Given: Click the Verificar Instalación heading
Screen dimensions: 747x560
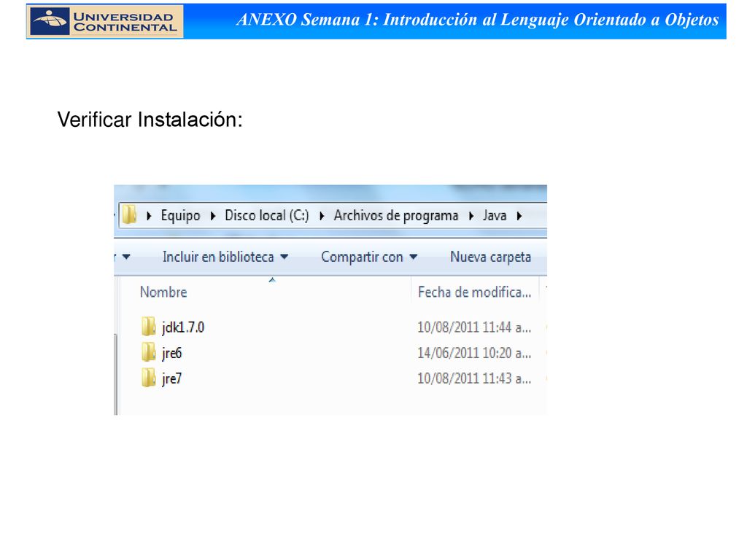Looking at the screenshot, I should (150, 120).
